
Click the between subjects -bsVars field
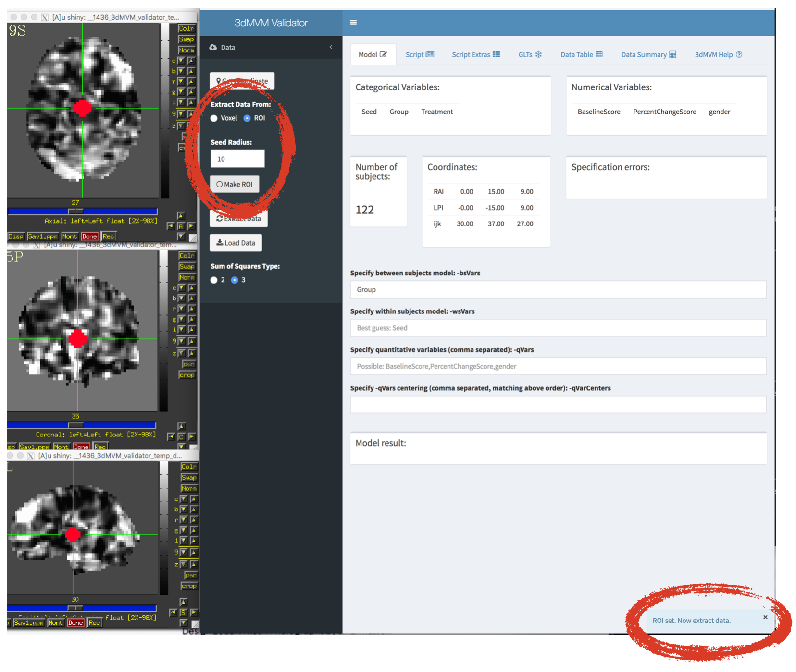pos(558,289)
